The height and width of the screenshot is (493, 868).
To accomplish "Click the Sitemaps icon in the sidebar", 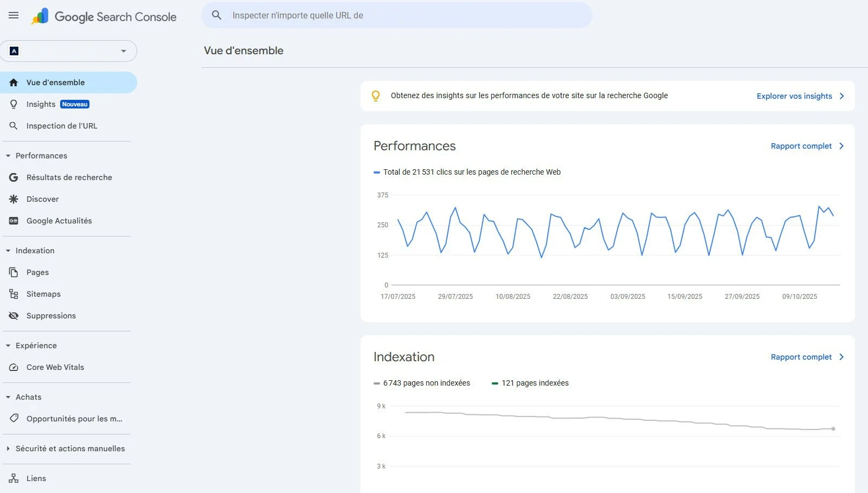I will [x=13, y=294].
